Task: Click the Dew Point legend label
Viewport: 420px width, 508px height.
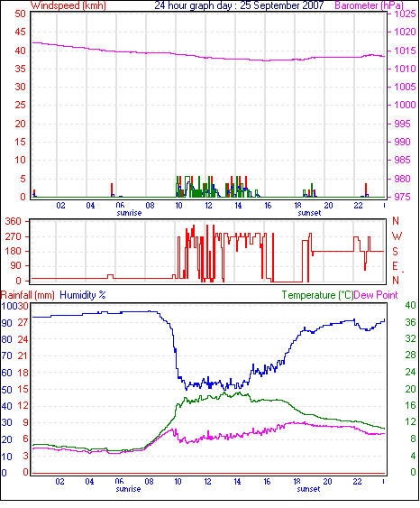Action: (376, 295)
